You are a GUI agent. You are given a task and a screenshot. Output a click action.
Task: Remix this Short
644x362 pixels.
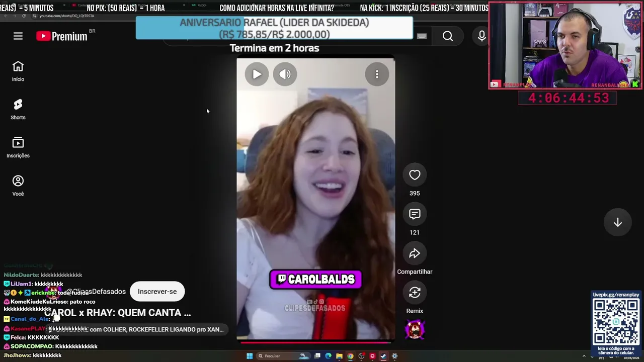[415, 293]
